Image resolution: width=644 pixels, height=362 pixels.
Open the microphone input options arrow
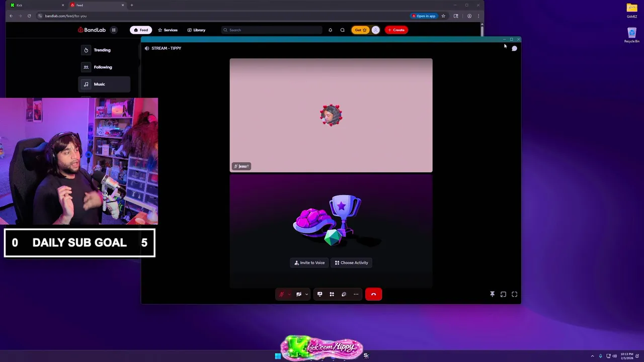click(x=289, y=294)
